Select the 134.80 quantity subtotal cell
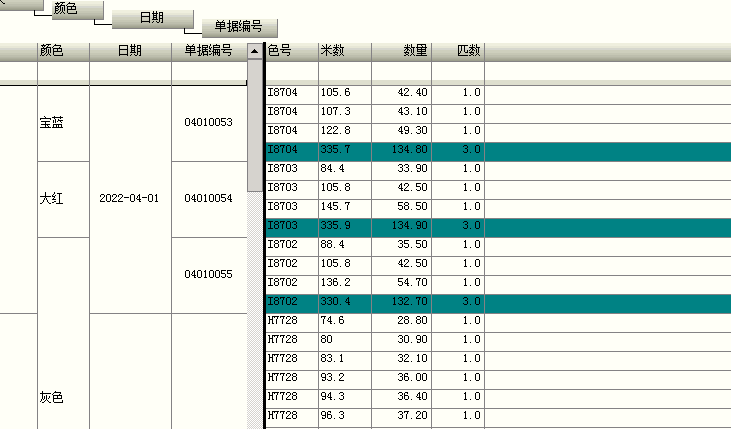 tap(402, 150)
